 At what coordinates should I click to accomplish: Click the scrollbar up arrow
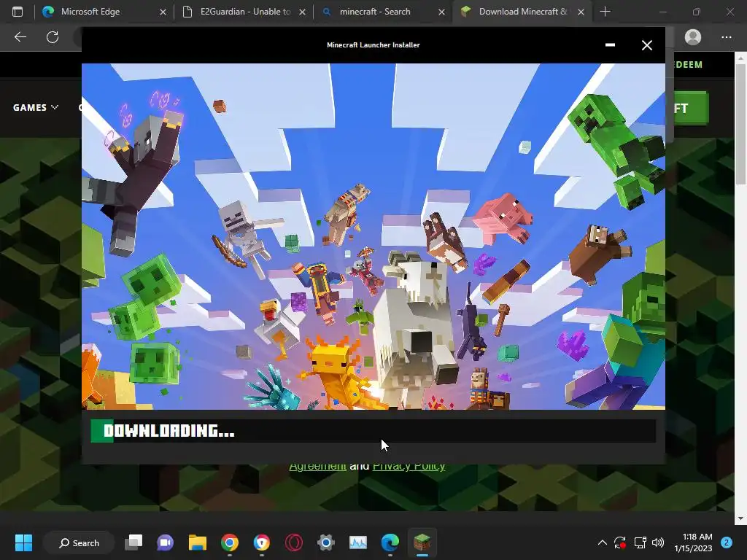pos(740,58)
